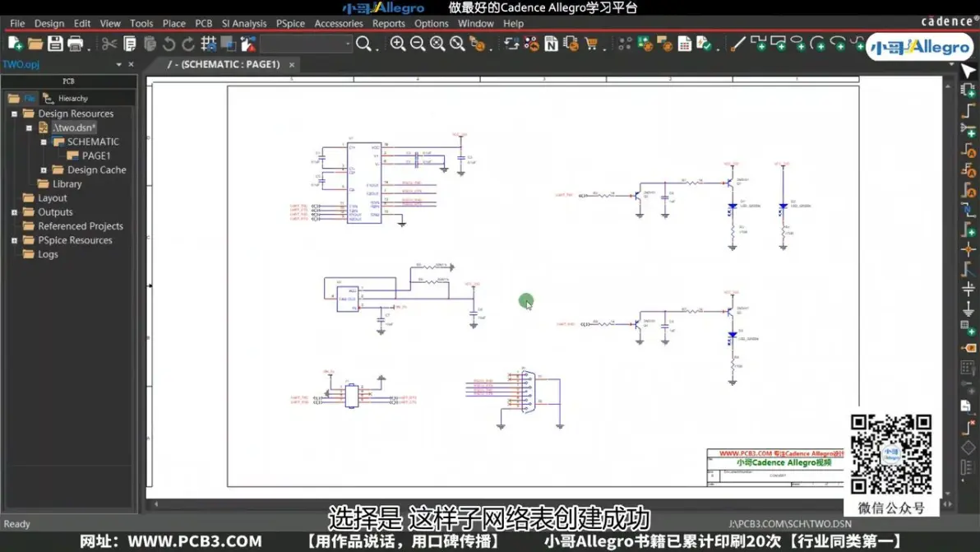Click the Save document icon

click(x=55, y=44)
